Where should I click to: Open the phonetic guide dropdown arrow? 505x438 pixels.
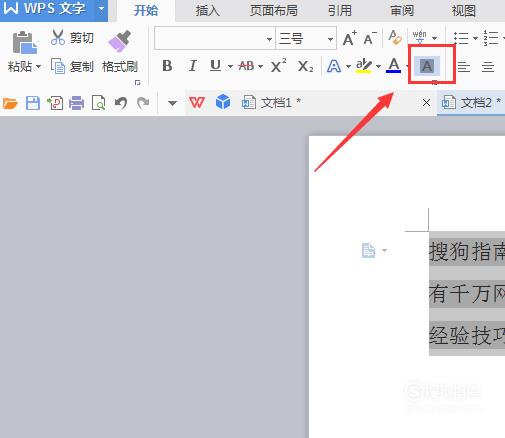pos(434,38)
